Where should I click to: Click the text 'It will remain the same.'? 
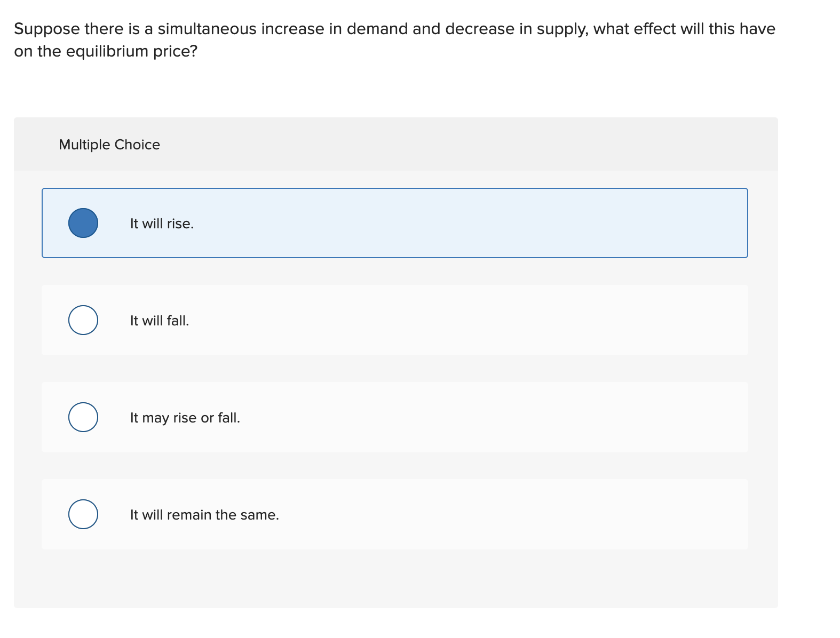pyautogui.click(x=205, y=514)
